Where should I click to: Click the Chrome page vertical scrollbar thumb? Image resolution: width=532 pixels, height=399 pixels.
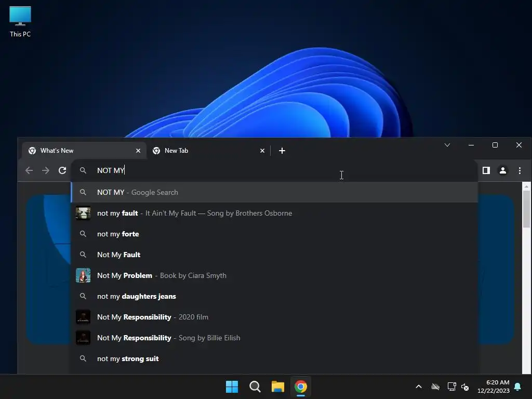point(526,209)
